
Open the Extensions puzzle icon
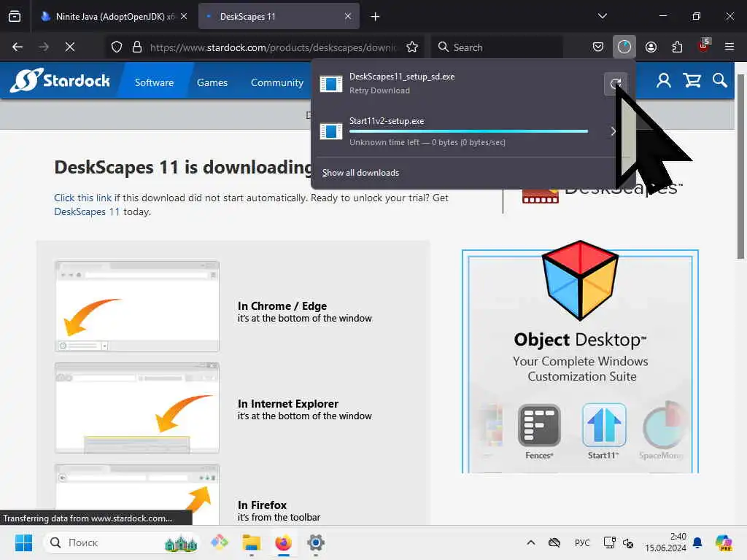point(677,47)
